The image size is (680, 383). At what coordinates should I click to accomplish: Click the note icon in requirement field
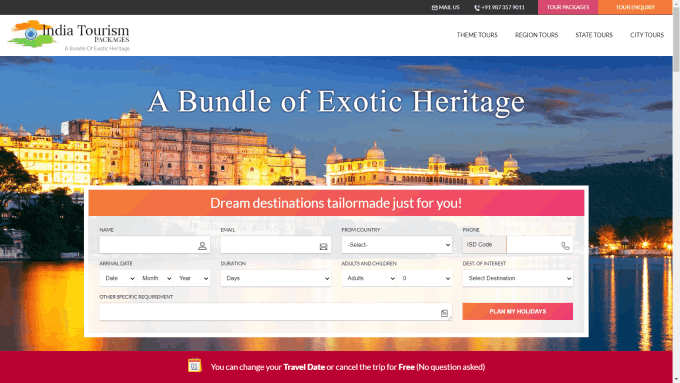pos(444,313)
